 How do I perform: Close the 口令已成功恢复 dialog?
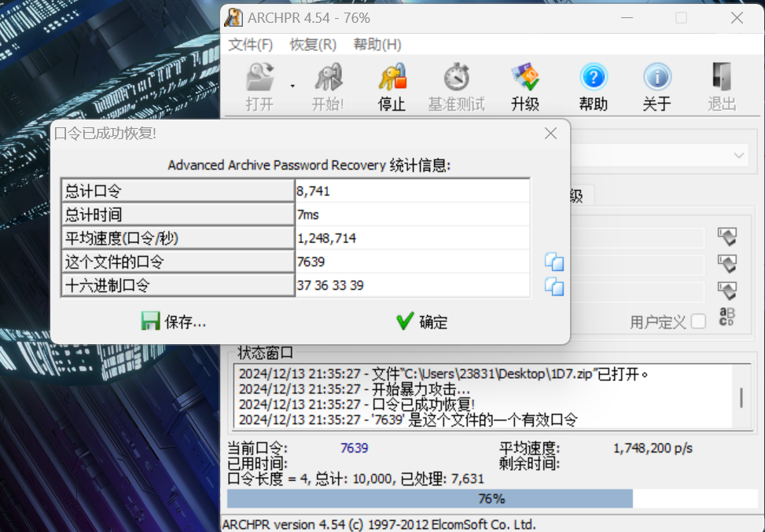coord(550,133)
